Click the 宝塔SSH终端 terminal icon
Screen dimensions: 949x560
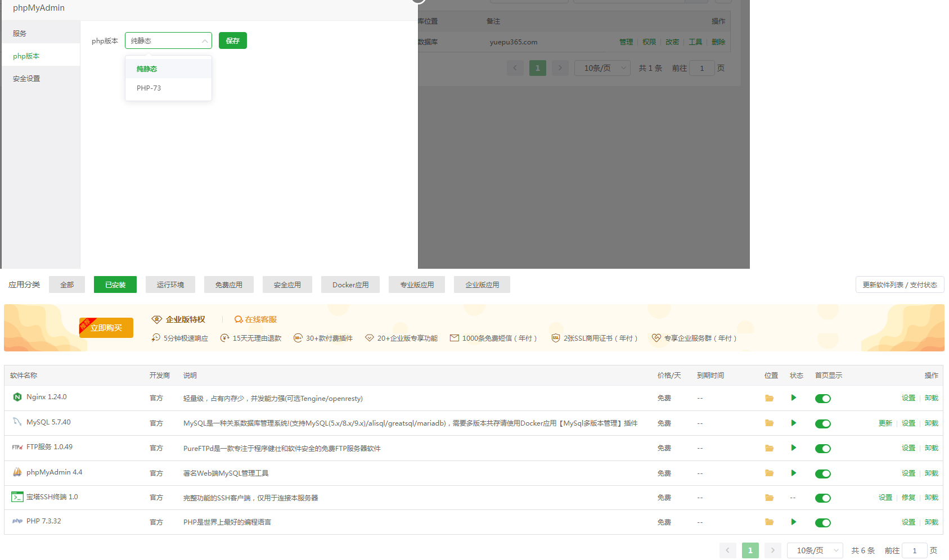pyautogui.click(x=17, y=497)
